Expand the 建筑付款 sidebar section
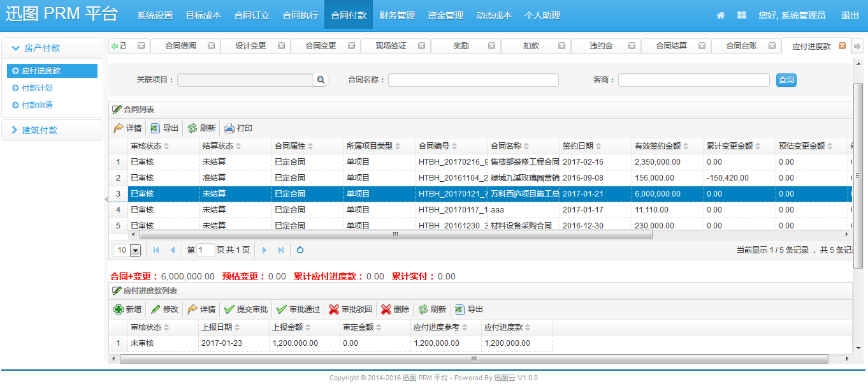The image size is (868, 386). click(52, 130)
